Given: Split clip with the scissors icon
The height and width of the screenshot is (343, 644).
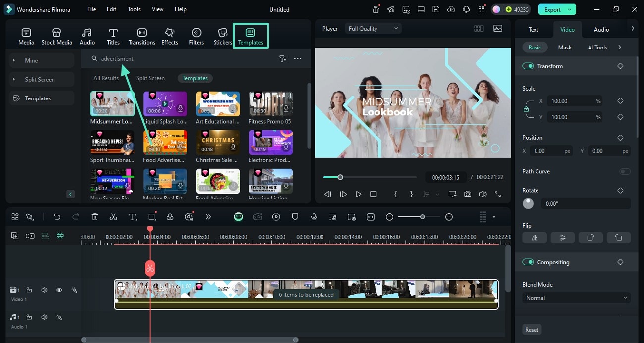Looking at the screenshot, I should 113,217.
